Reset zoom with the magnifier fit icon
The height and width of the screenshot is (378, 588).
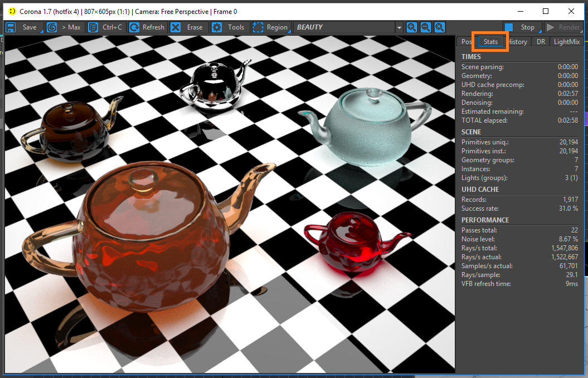coord(440,27)
